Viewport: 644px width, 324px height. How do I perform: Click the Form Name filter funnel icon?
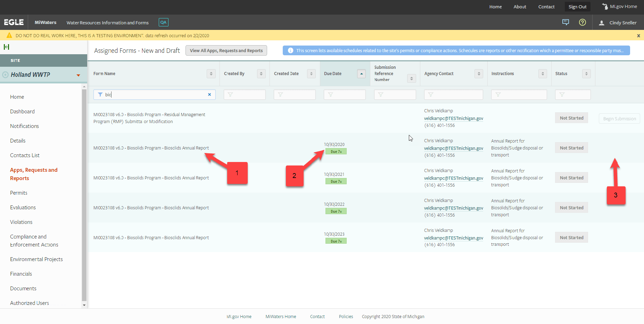[x=100, y=95]
